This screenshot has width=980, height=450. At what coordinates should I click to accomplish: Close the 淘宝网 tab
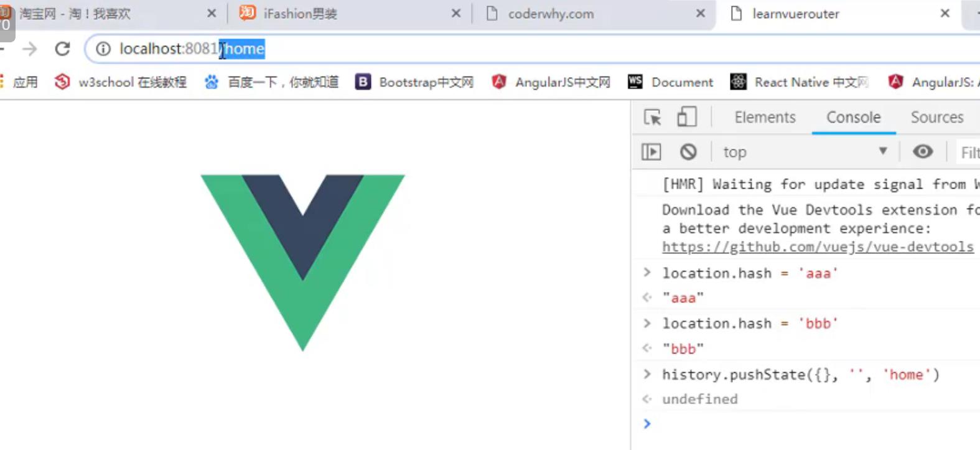212,14
